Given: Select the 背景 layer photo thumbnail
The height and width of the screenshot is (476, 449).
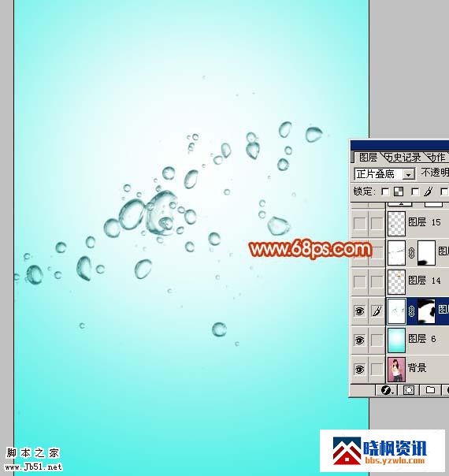Looking at the screenshot, I should tap(396, 369).
